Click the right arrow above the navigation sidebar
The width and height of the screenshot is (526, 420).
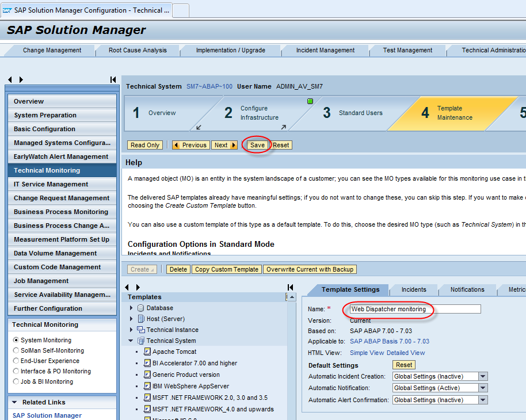tap(21, 79)
